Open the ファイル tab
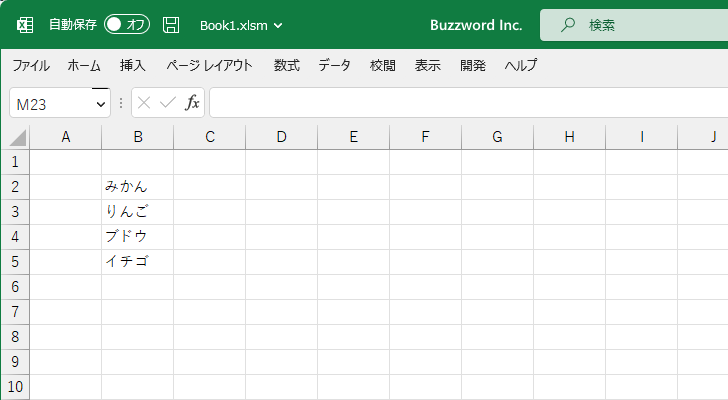 [31, 65]
